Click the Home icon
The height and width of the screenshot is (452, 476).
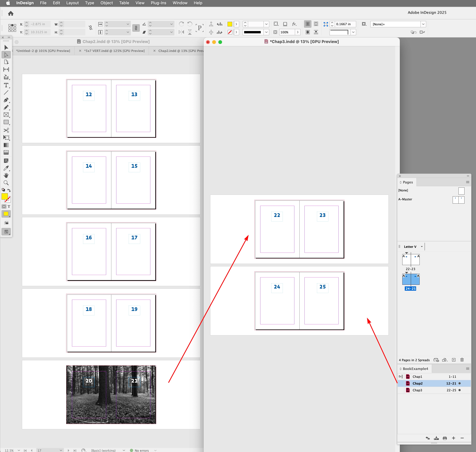(x=11, y=14)
